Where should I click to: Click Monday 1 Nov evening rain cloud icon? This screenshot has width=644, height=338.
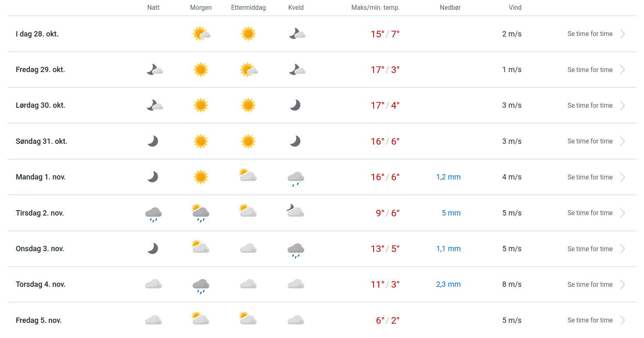click(x=296, y=178)
